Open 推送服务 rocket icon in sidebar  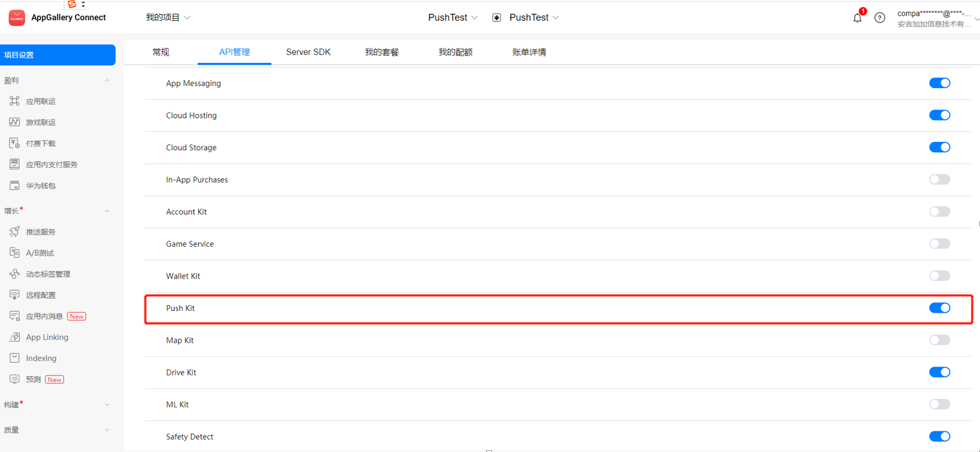tap(14, 232)
